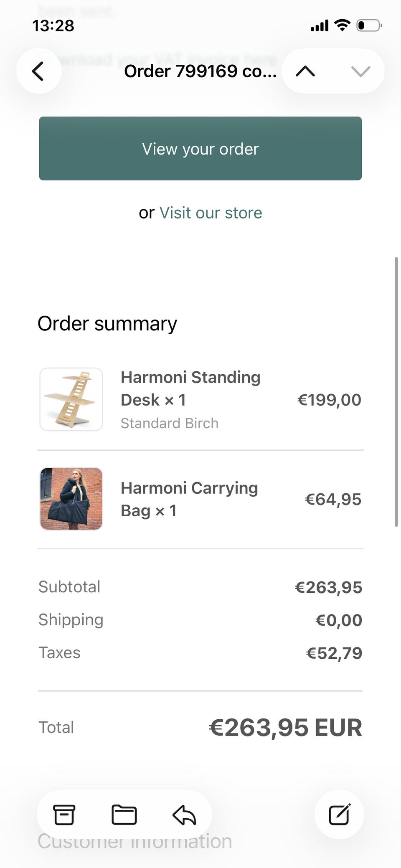
Task: Tap the Order summary heading
Action: pyautogui.click(x=107, y=324)
